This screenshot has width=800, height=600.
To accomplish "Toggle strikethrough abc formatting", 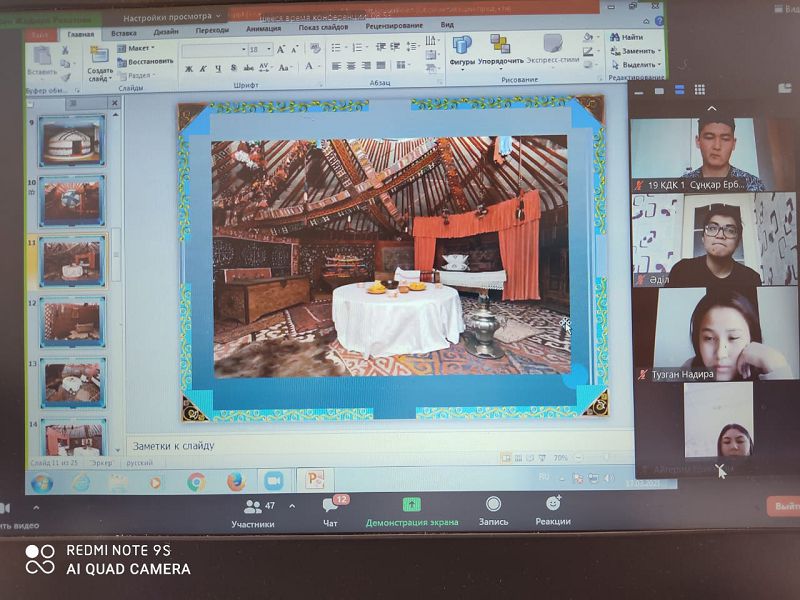I will [248, 68].
